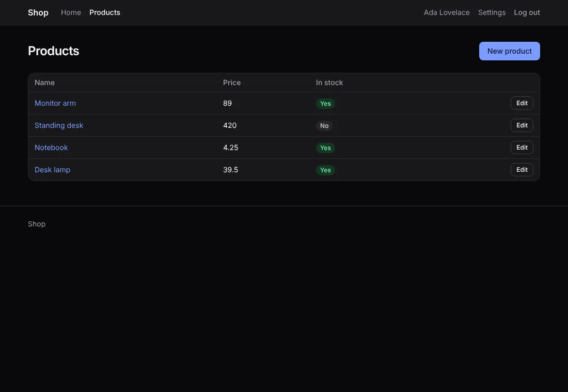
Task: Edit the Notebook product
Action: click(522, 148)
